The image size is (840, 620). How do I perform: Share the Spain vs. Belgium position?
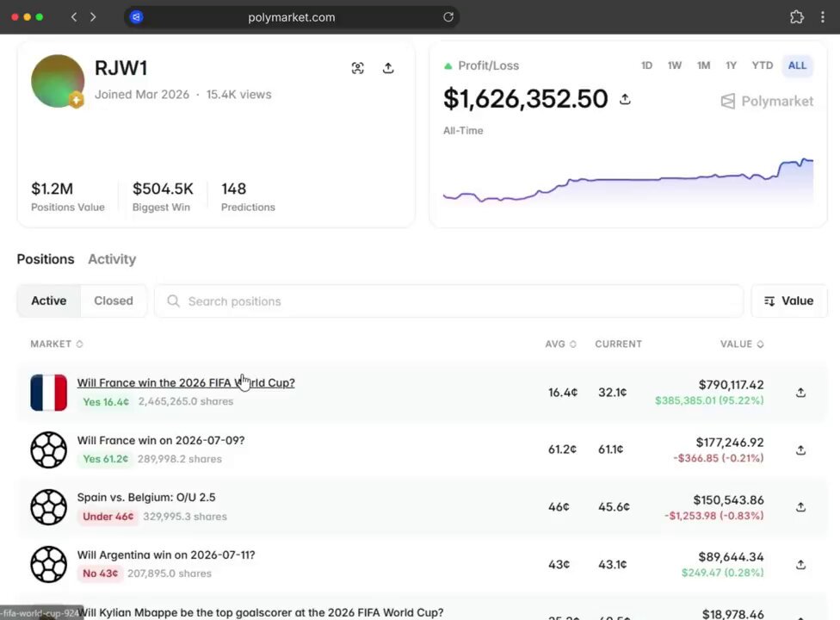pyautogui.click(x=800, y=507)
